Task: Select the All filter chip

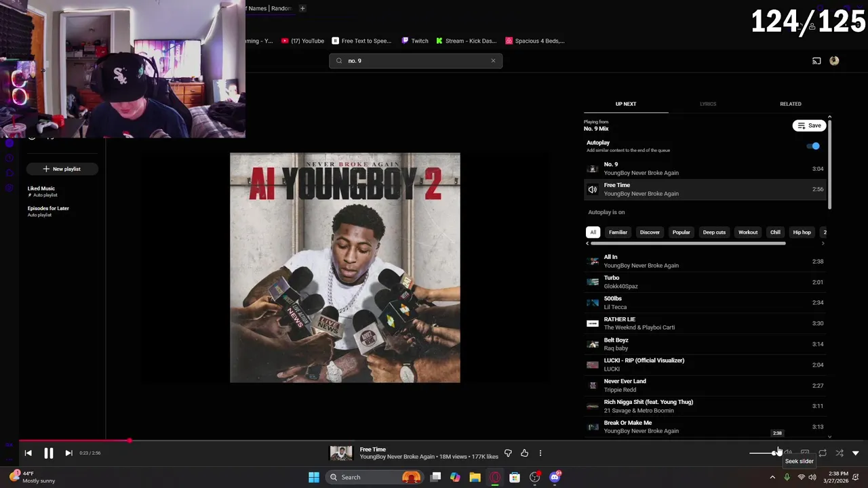Action: [x=593, y=232]
